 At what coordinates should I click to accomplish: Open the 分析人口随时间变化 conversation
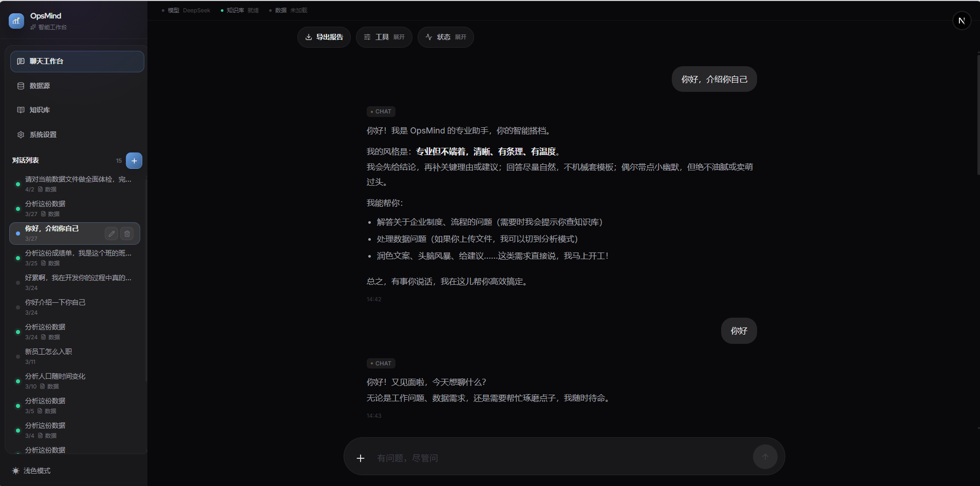(55, 376)
